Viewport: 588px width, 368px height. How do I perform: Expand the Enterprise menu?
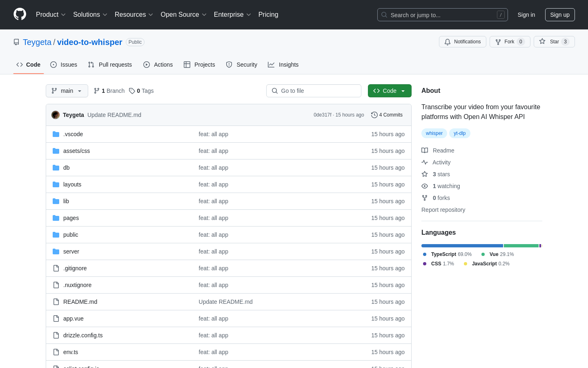point(232,15)
